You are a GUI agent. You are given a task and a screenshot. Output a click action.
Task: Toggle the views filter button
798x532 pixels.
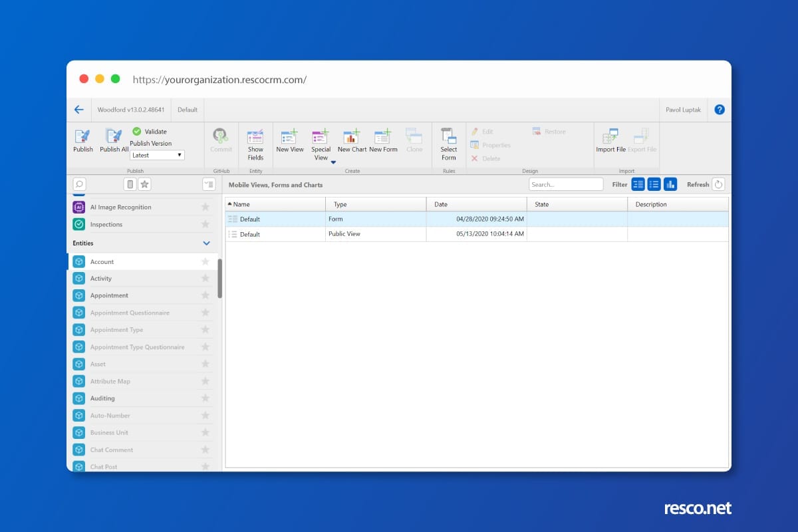(x=654, y=184)
